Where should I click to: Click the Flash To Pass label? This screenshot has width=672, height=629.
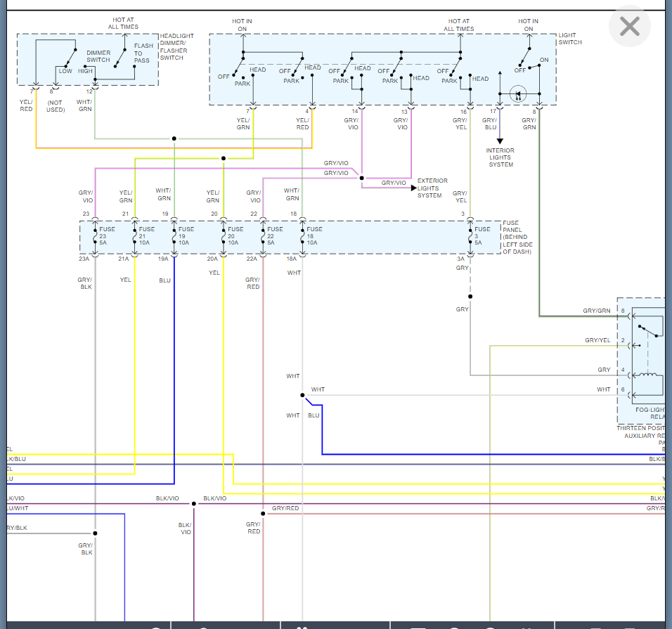(143, 53)
